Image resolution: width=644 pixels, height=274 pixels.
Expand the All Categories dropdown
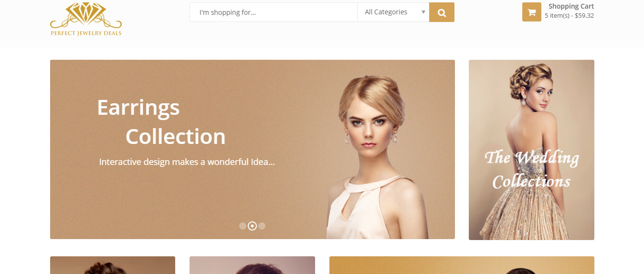[393, 12]
